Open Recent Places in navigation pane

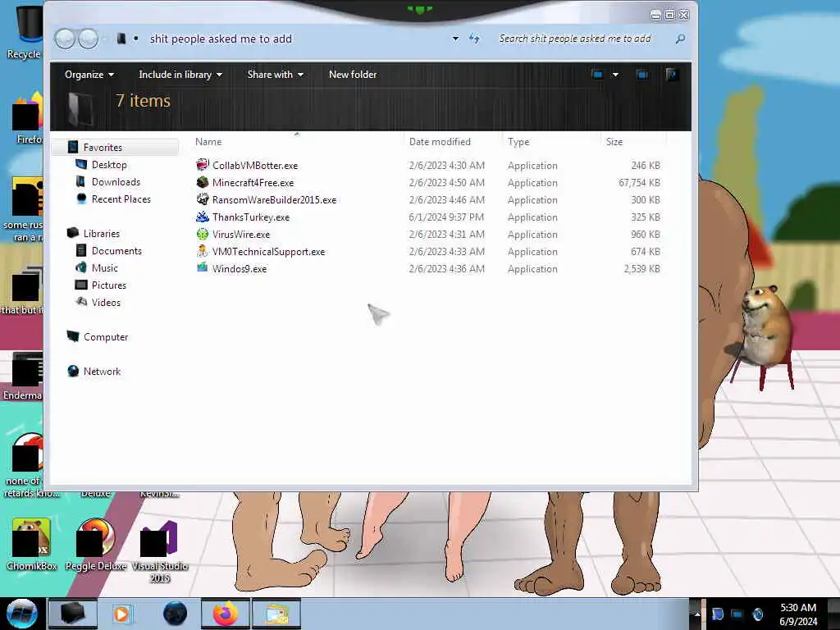[121, 199]
